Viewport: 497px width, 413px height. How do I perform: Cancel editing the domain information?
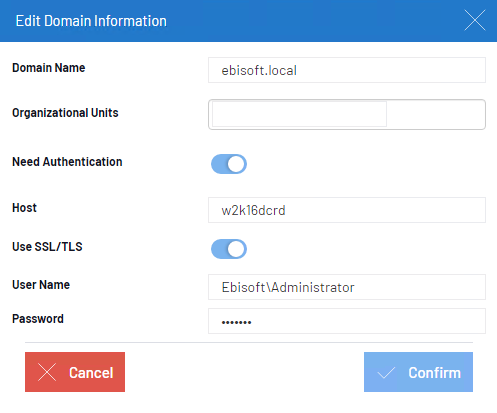pyautogui.click(x=75, y=372)
